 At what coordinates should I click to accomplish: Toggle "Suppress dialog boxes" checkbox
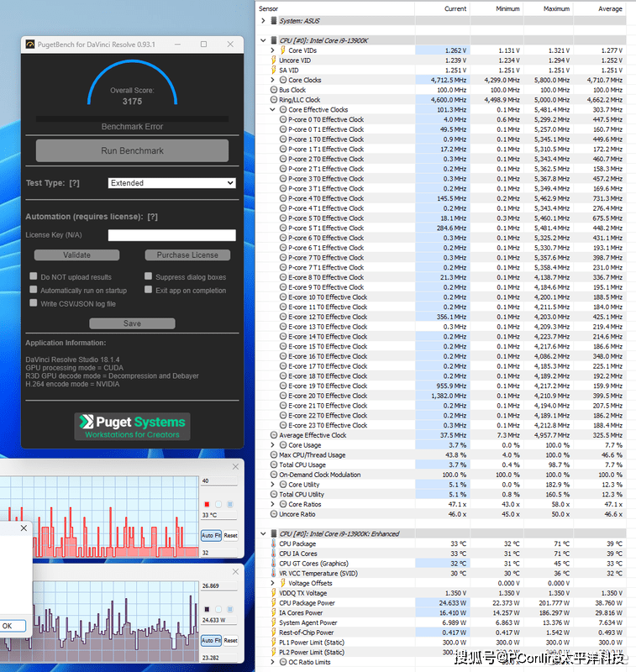tap(148, 277)
